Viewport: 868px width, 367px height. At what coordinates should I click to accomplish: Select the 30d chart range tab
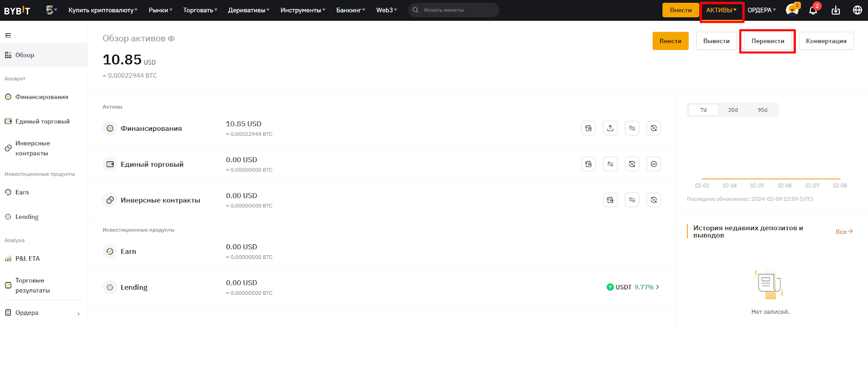pos(733,110)
